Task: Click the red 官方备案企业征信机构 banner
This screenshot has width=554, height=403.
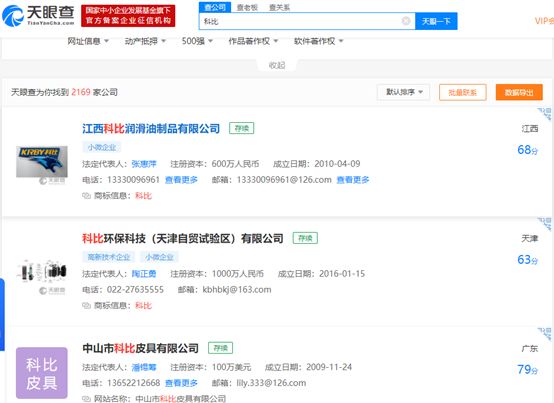Action: [x=128, y=16]
